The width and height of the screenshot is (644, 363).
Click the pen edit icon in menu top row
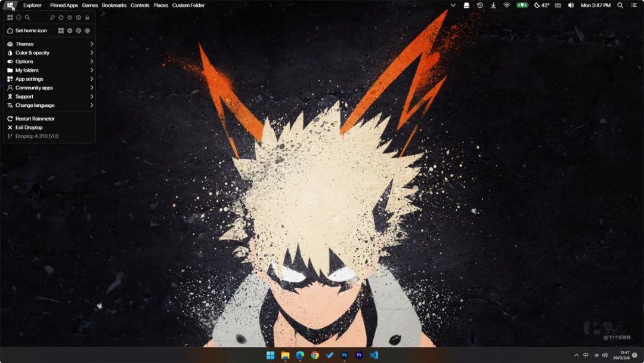point(52,18)
